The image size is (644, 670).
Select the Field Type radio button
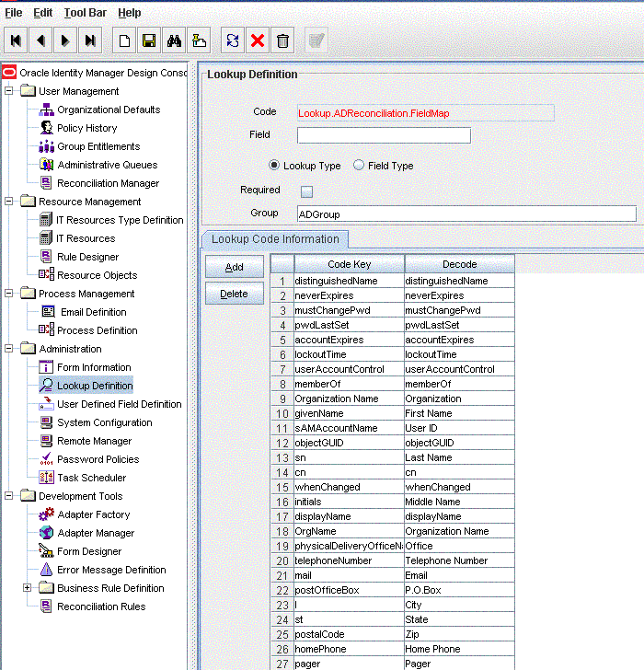[x=359, y=166]
